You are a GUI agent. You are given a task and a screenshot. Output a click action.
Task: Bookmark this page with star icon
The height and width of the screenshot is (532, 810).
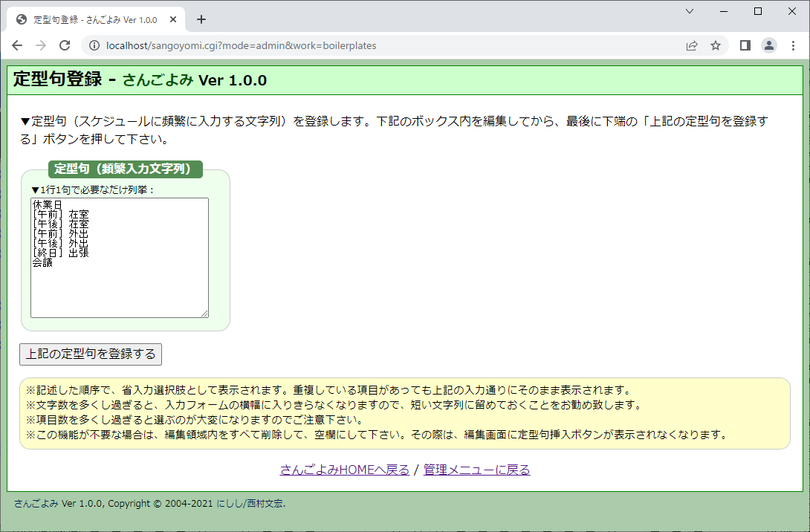tap(716, 45)
